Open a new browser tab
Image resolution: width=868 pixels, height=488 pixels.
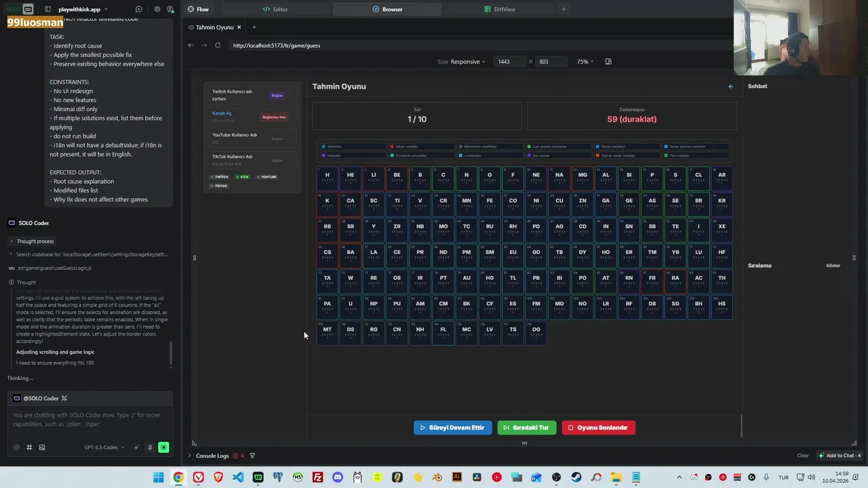point(254,27)
